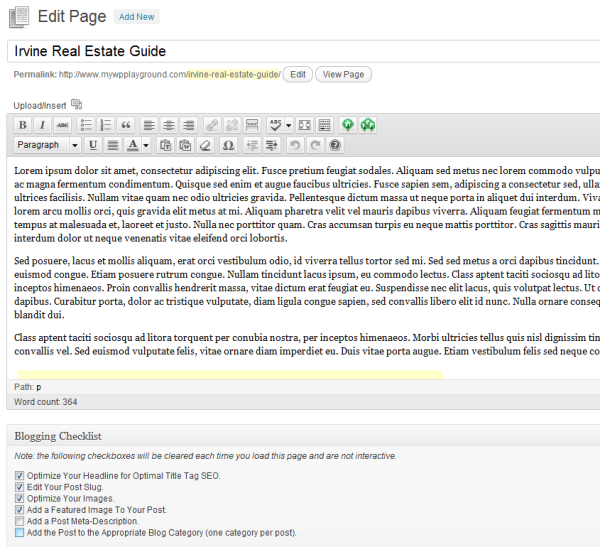
Task: Undo the last edit
Action: [295, 145]
